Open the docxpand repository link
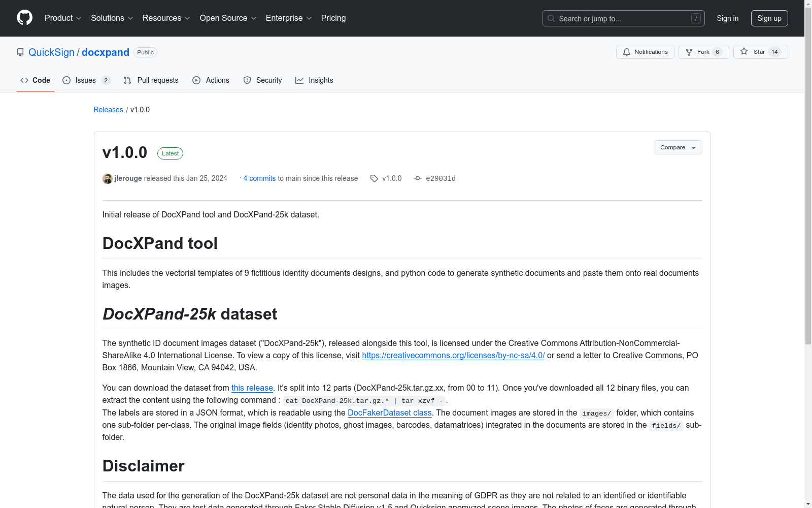This screenshot has width=812, height=508. (106, 52)
